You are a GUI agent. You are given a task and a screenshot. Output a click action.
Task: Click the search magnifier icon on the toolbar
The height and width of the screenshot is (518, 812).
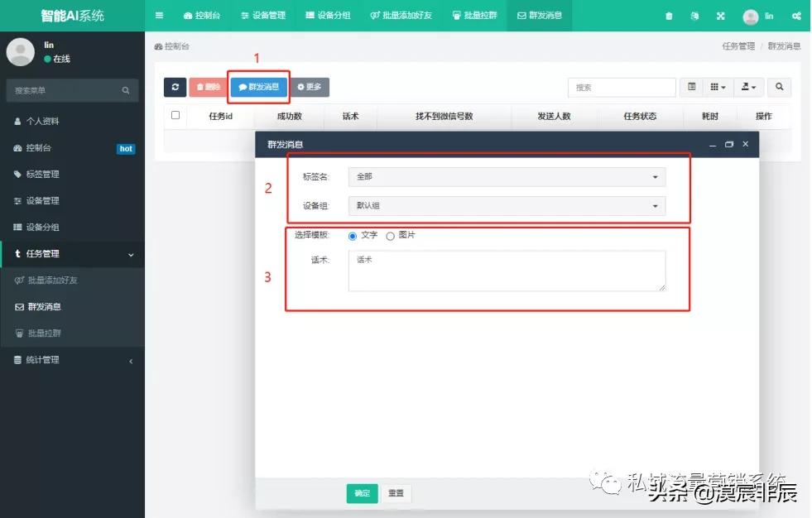coord(779,87)
